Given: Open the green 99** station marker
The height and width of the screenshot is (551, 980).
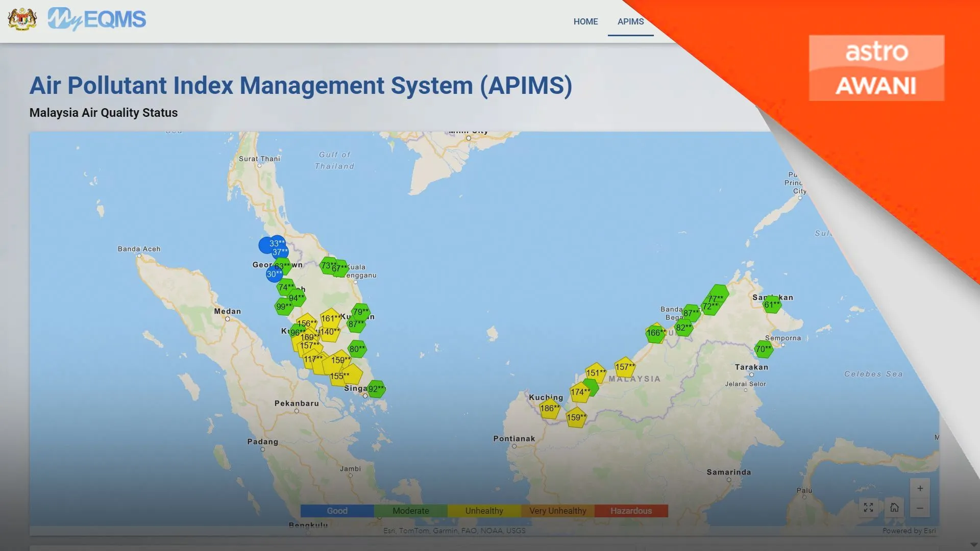Looking at the screenshot, I should coord(284,307).
